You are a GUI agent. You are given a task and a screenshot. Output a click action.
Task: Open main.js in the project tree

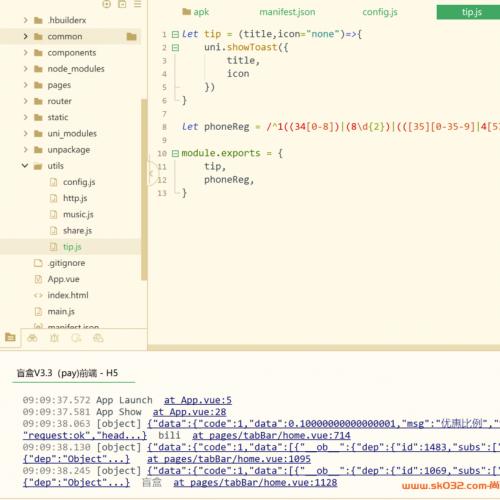coord(61,311)
